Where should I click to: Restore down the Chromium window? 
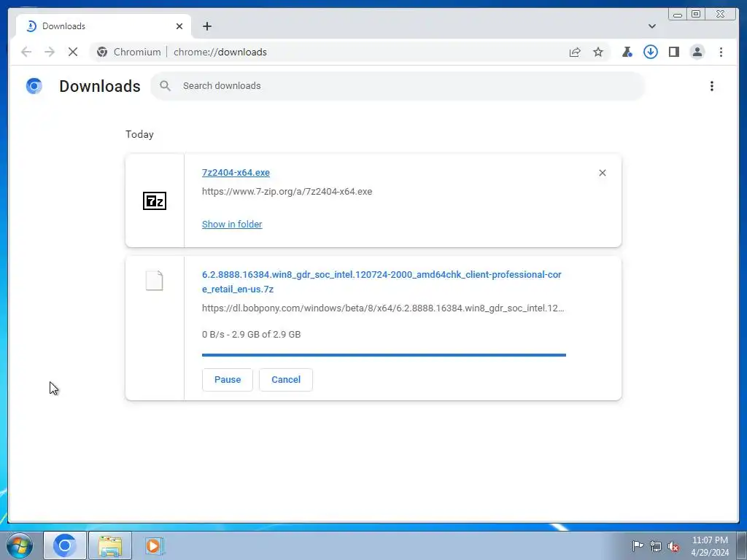(x=696, y=15)
